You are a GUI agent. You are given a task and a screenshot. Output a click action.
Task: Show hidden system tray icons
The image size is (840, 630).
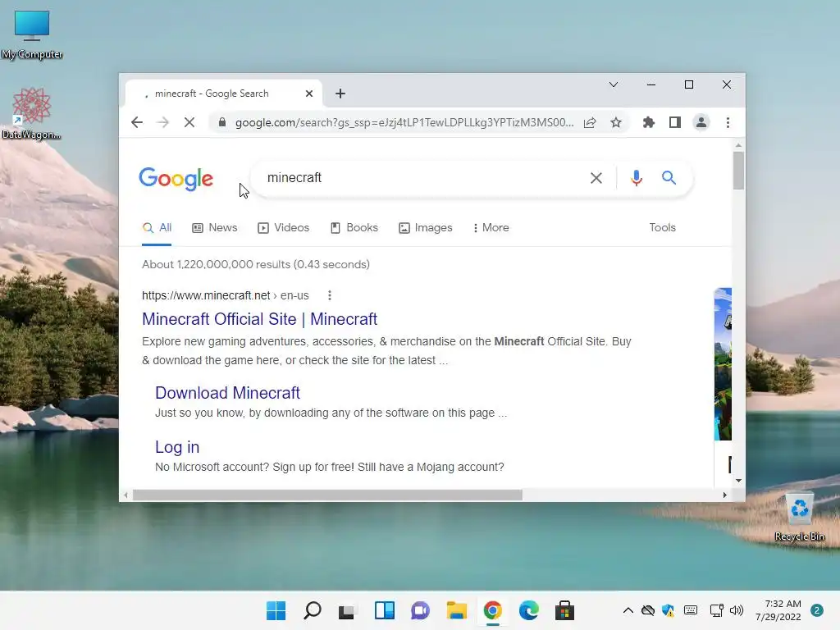coord(628,610)
